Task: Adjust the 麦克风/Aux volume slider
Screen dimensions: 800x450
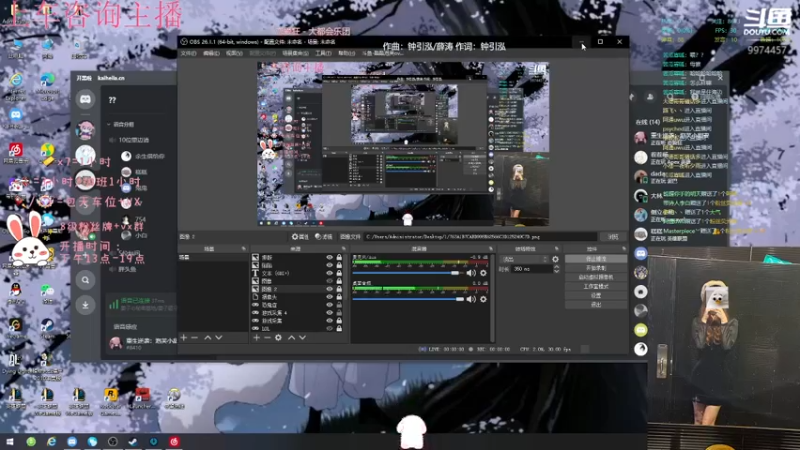Action: [x=407, y=273]
